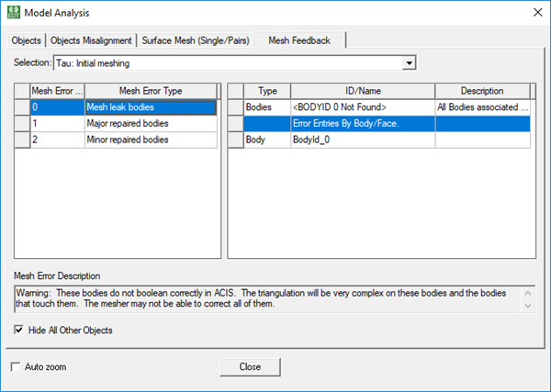Click the description box scroll up arrow

pos(528,293)
